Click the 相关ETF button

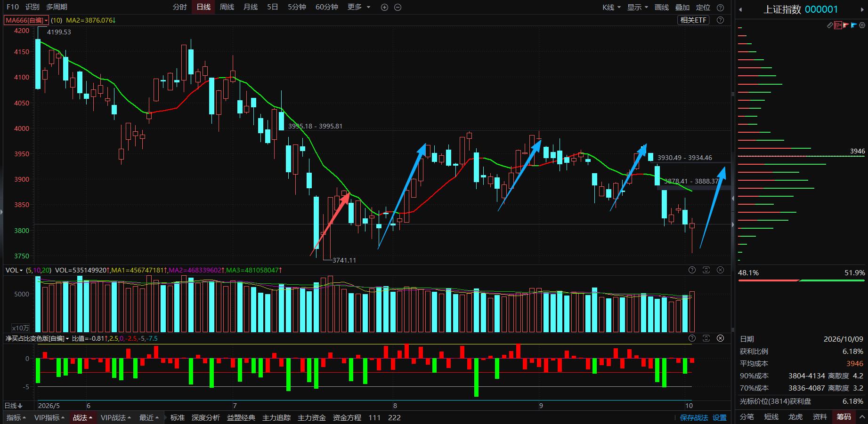(x=694, y=20)
